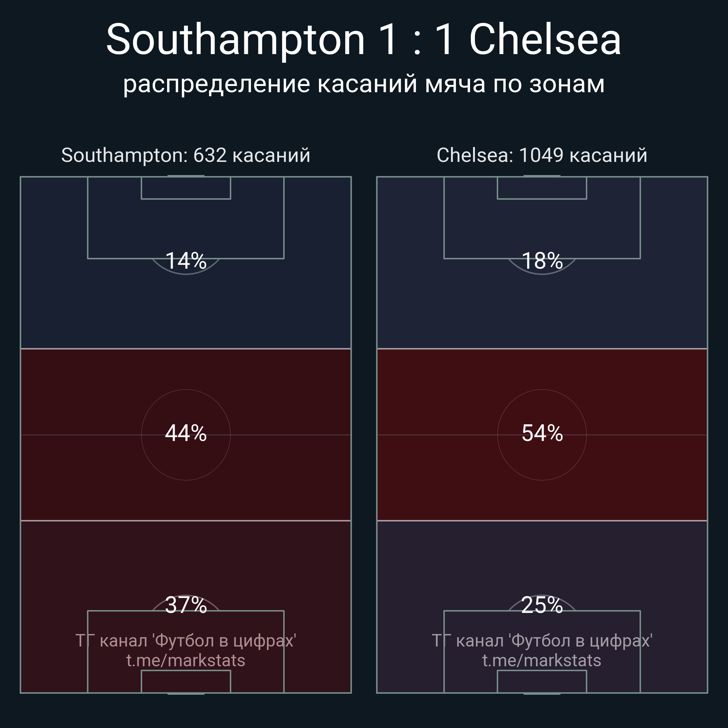Click the bottom six-yard box on Southampton's pitch
Viewport: 728px width, 728px height.
pyautogui.click(x=186, y=681)
